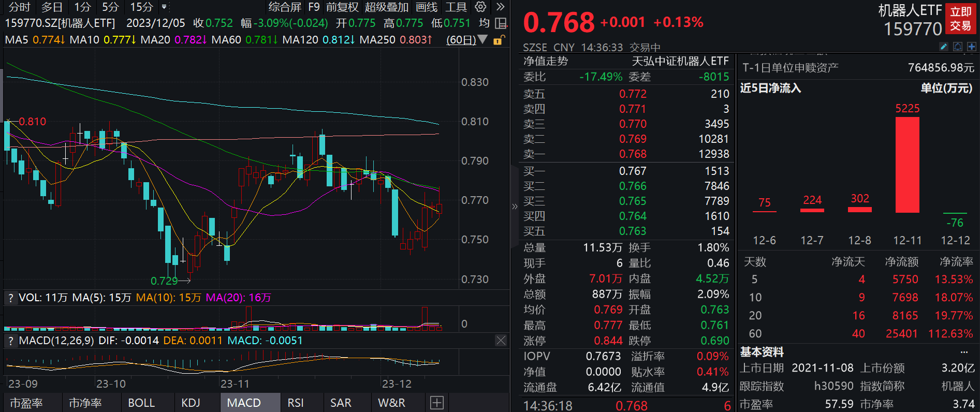
Task: Switch to 分时 intraday view
Action: pyautogui.click(x=20, y=7)
